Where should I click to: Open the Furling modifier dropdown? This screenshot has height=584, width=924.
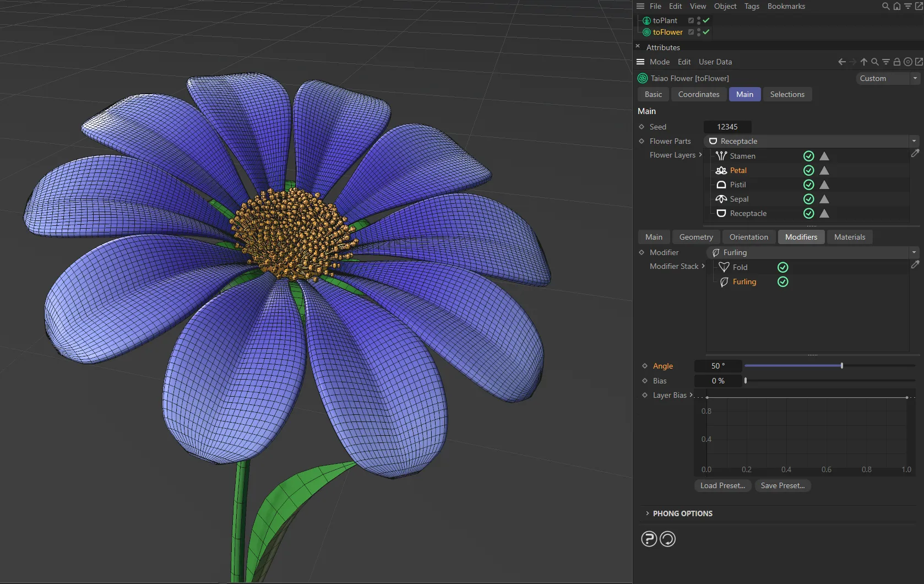(x=914, y=252)
